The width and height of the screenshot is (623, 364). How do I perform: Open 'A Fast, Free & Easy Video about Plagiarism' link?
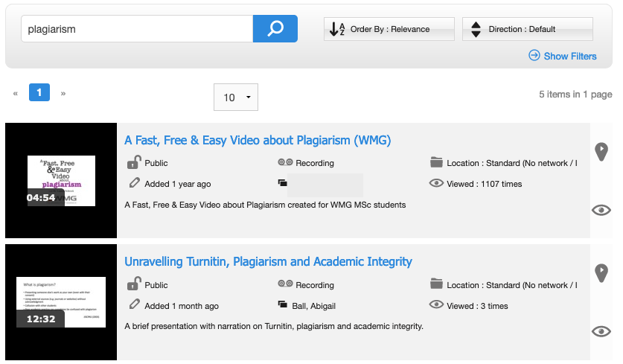coord(258,140)
